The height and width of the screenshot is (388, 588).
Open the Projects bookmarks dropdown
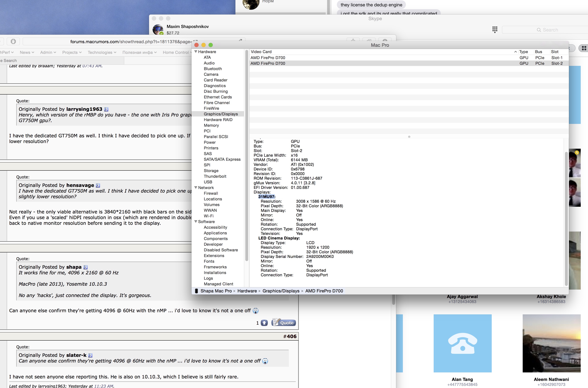(x=72, y=52)
